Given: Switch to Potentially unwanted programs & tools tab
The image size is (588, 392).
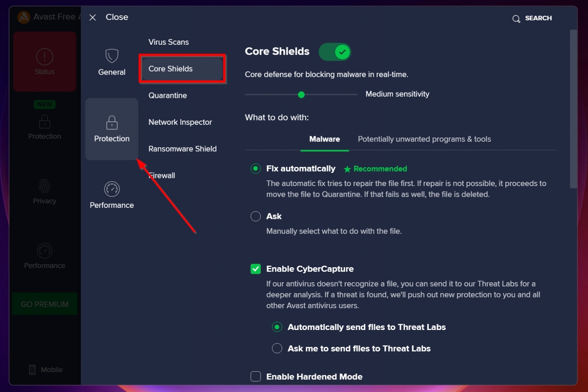Looking at the screenshot, I should (x=424, y=139).
